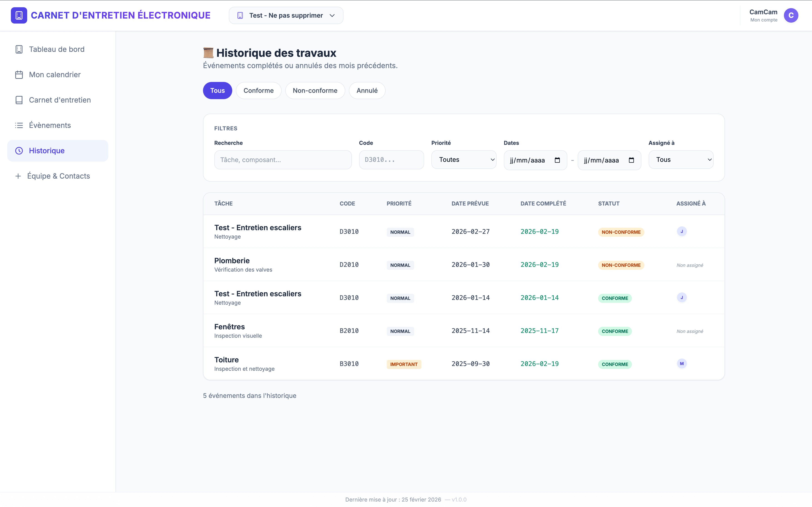Screen dimensions: 812x507
Task: Select the Annulé filter pill
Action: click(x=367, y=91)
